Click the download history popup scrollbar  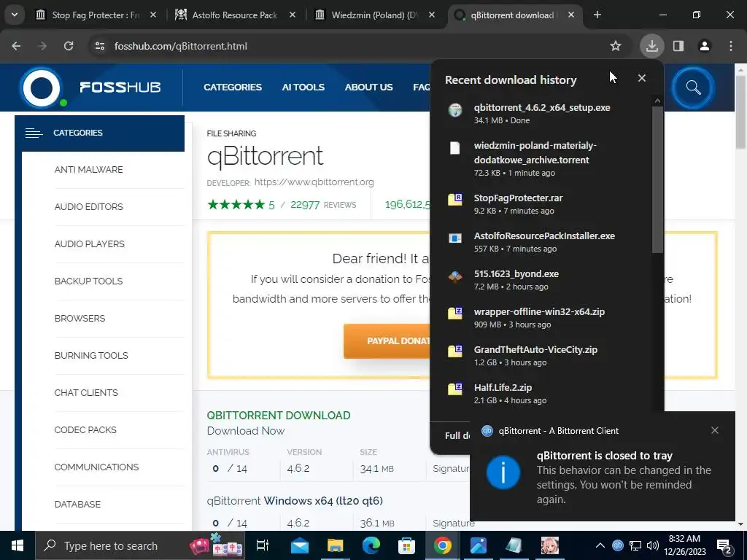tap(657, 179)
